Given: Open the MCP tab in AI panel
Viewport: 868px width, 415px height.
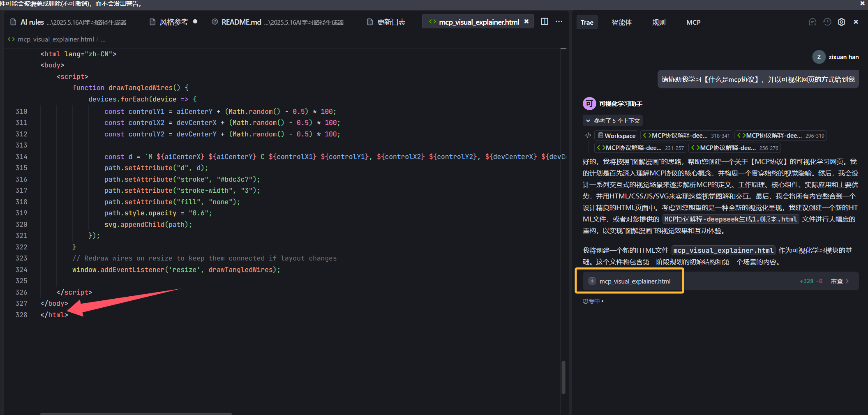Looking at the screenshot, I should click(x=693, y=23).
